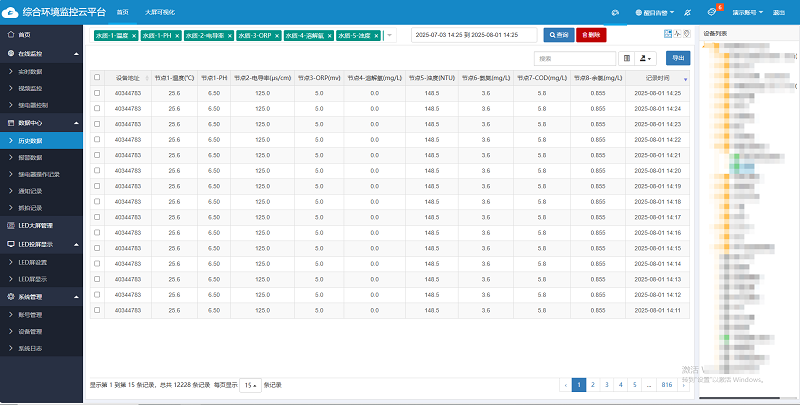Click the column display toggle icon near search

(627, 58)
